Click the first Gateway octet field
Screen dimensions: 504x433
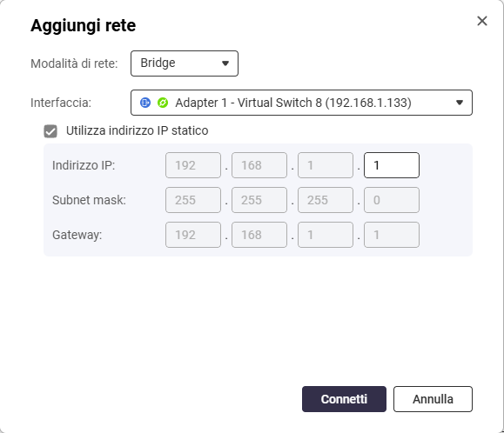click(x=193, y=235)
